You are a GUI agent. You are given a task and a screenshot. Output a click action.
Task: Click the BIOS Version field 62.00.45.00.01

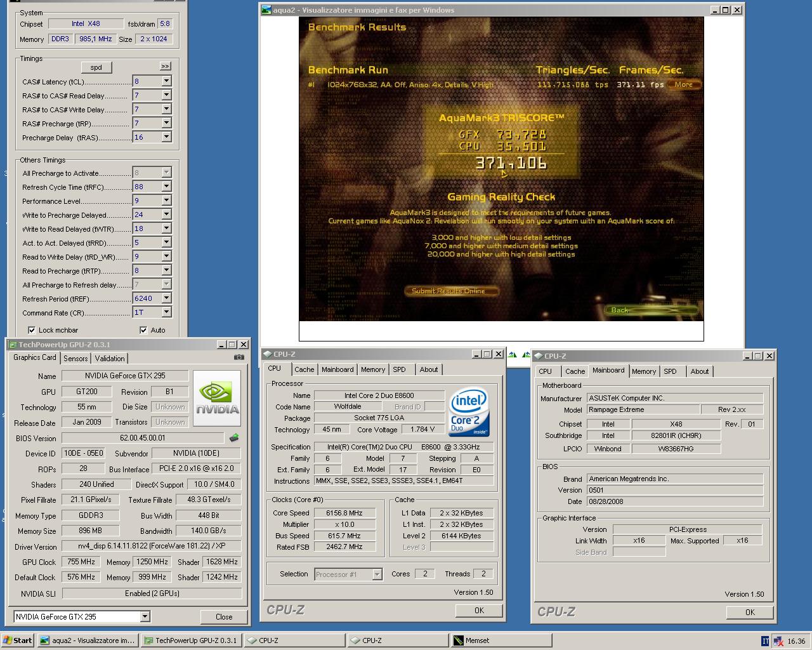143,438
